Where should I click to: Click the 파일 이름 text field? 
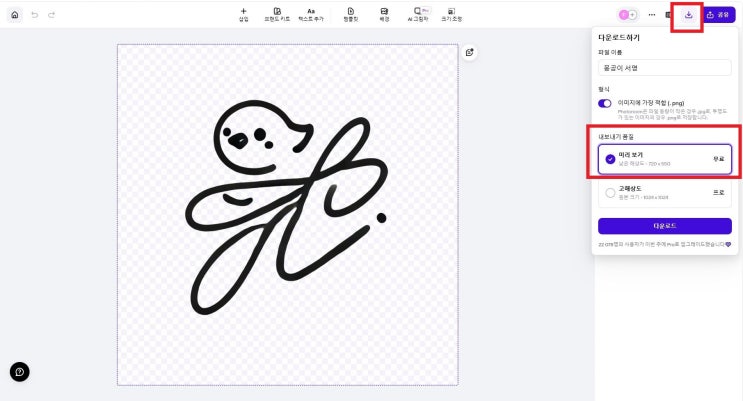[665, 68]
